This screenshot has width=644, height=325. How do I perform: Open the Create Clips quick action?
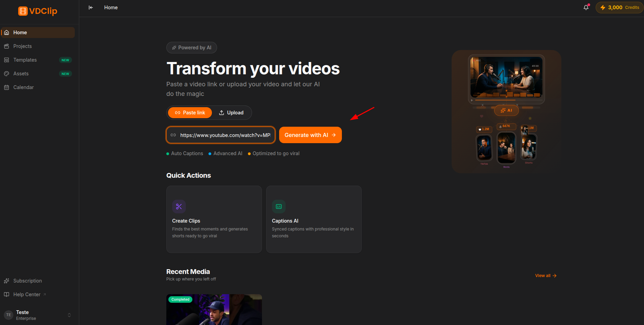coord(214,219)
